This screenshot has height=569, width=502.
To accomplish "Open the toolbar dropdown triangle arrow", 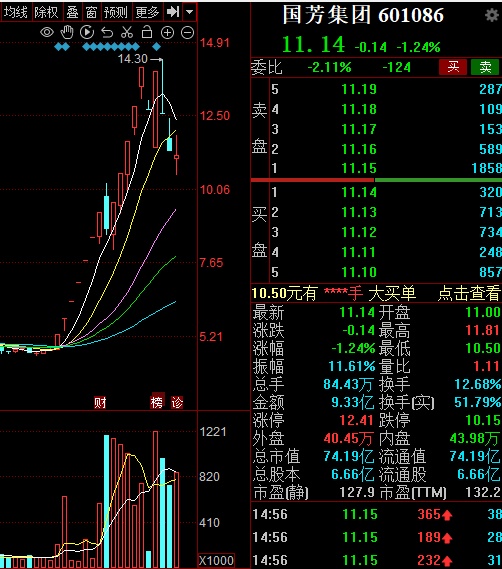I will [x=189, y=12].
